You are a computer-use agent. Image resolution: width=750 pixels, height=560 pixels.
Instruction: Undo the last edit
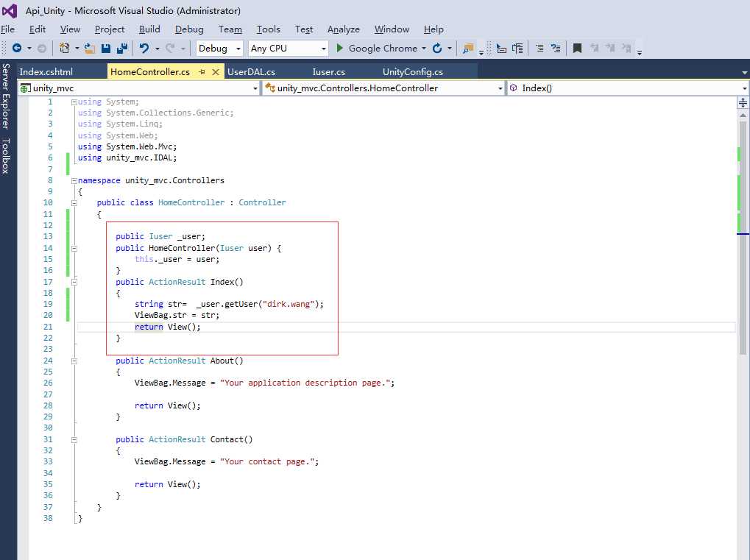tap(144, 48)
